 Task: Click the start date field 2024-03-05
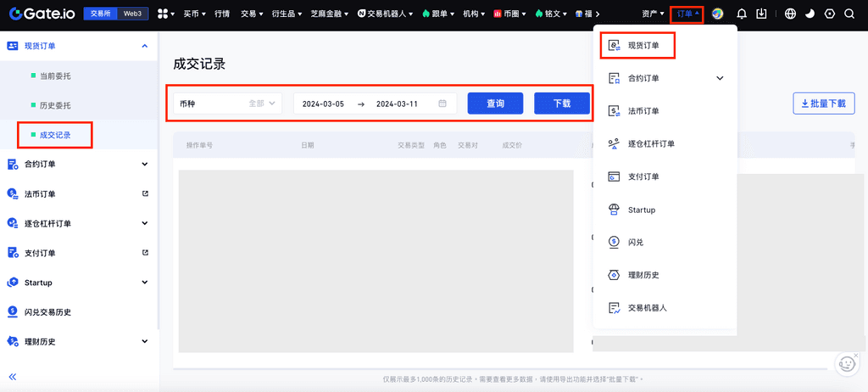coord(323,104)
